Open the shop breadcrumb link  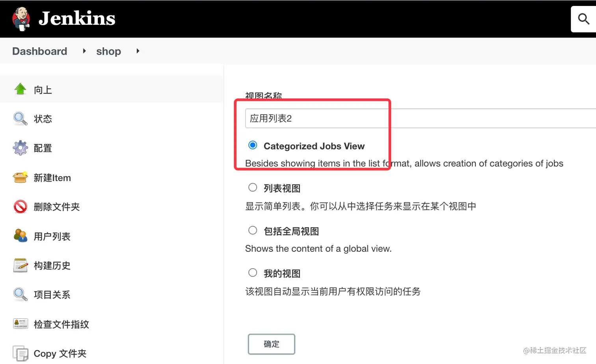pyautogui.click(x=109, y=51)
